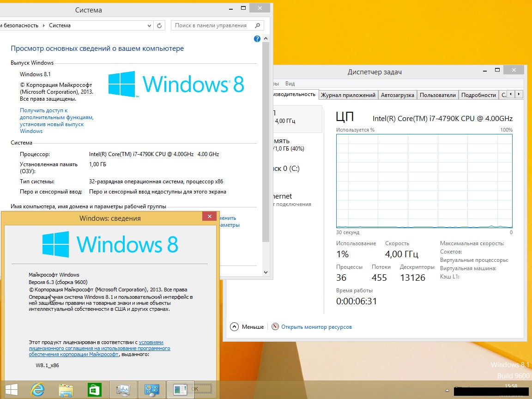
Task: Open Windows Store taskbar icon
Action: click(x=95, y=389)
